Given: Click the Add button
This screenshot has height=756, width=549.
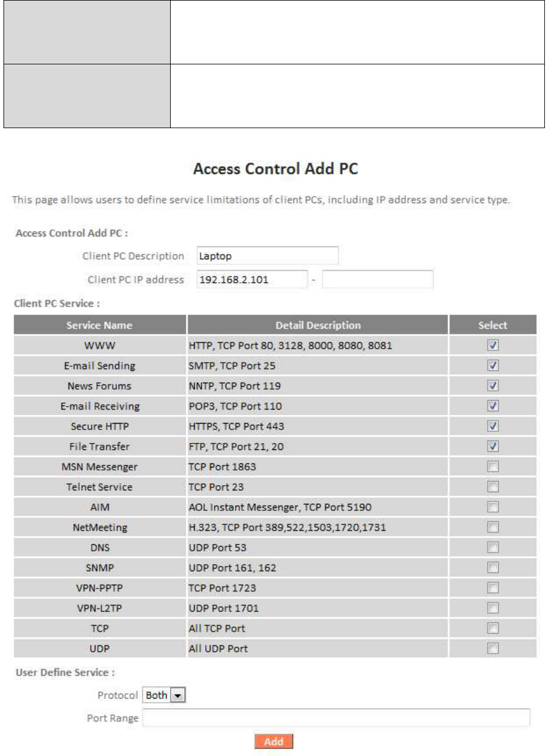Looking at the screenshot, I should pos(274,741).
